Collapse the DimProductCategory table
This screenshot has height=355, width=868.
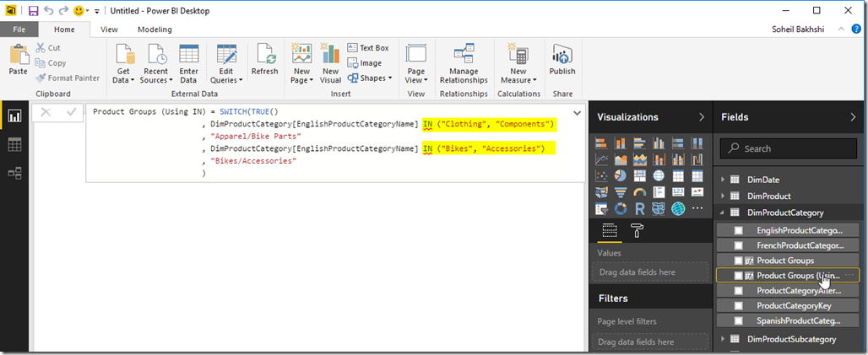pos(723,212)
